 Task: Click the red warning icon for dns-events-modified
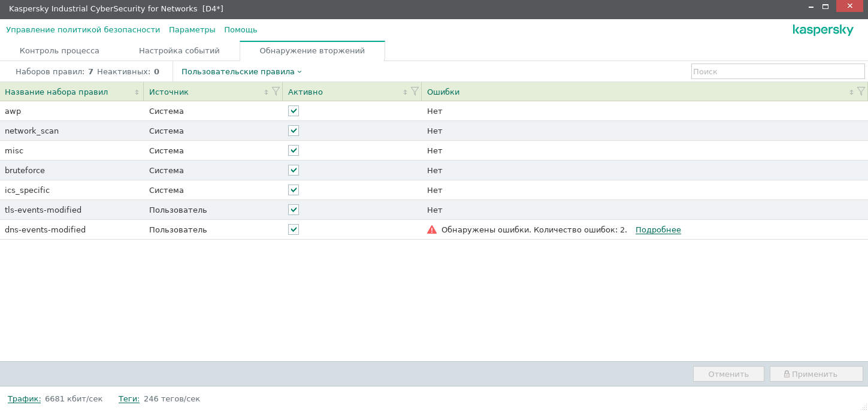point(432,229)
